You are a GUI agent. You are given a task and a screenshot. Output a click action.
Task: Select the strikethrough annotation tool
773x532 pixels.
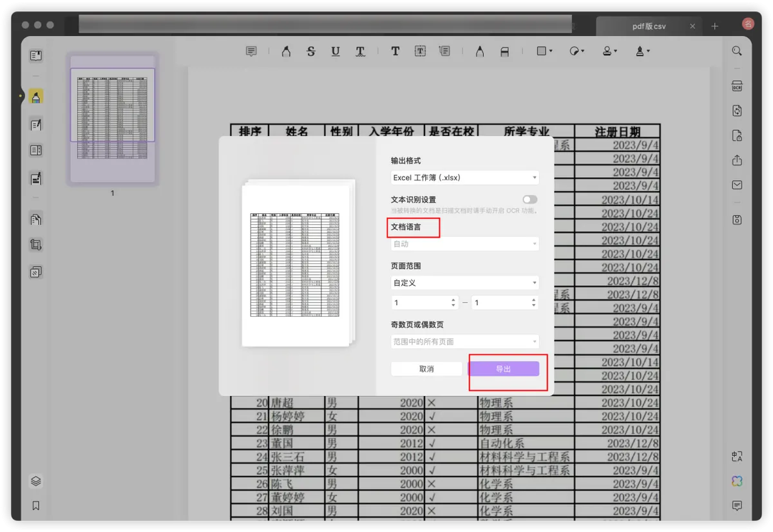point(310,52)
